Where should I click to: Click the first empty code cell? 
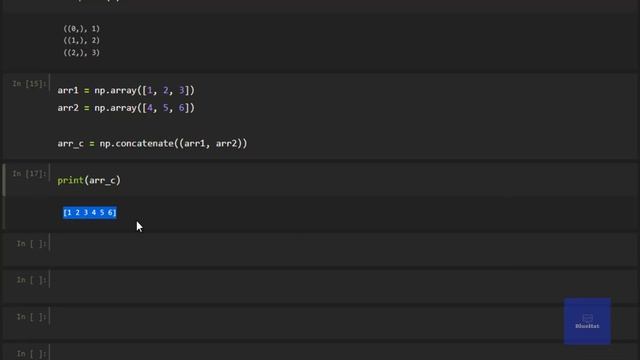pyautogui.click(x=343, y=249)
